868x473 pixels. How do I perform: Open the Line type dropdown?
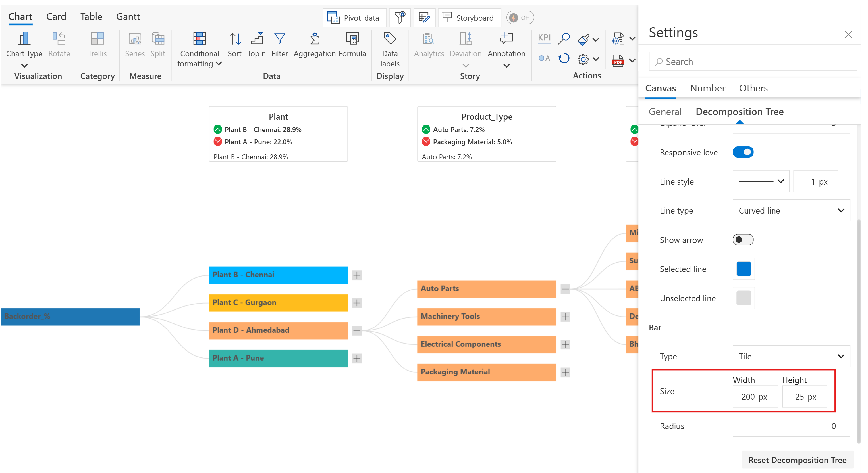(x=791, y=210)
